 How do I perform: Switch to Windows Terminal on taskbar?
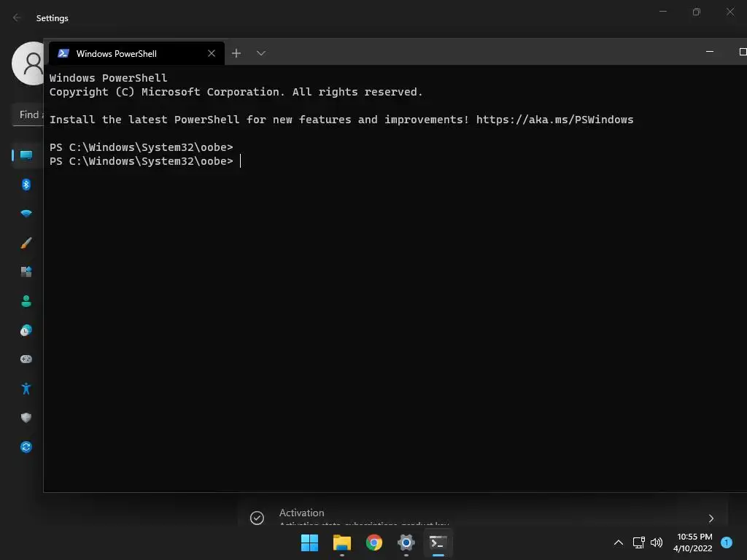click(x=438, y=542)
